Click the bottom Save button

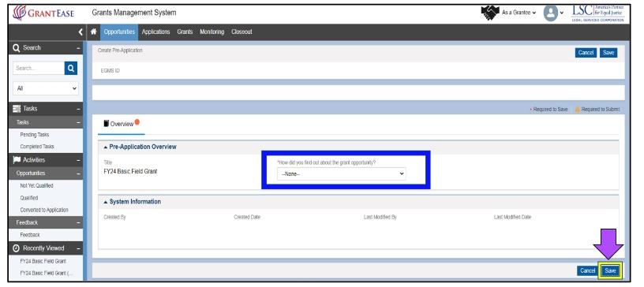610,270
